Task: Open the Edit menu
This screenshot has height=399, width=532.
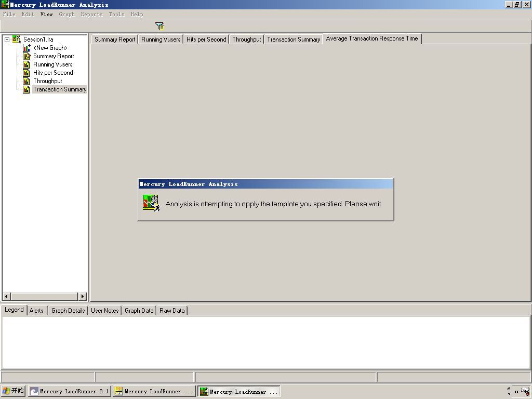Action: [x=28, y=14]
